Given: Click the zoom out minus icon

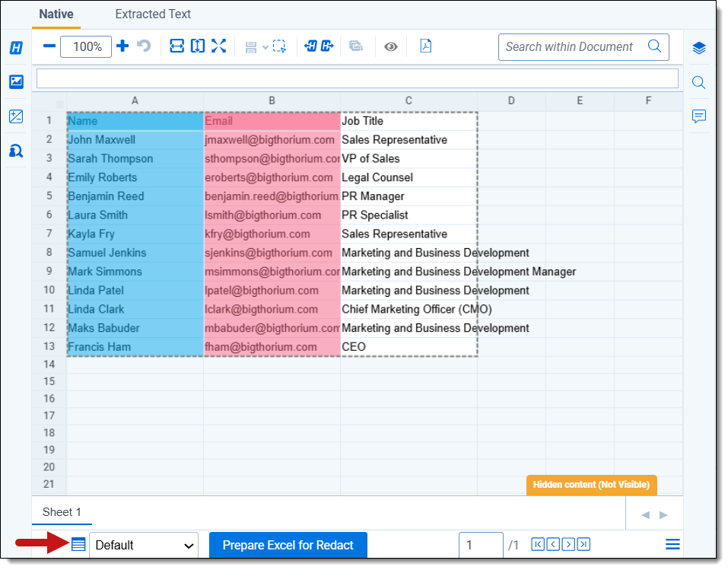Looking at the screenshot, I should pos(49,46).
